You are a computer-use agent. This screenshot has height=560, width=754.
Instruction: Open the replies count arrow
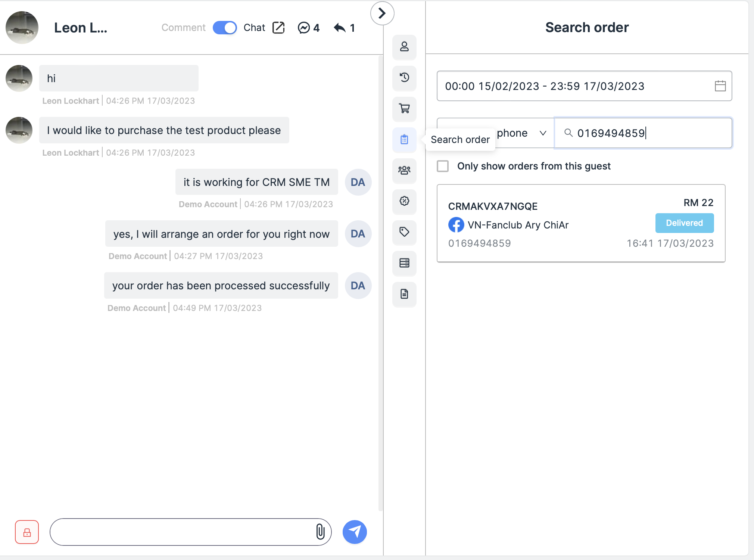point(344,28)
